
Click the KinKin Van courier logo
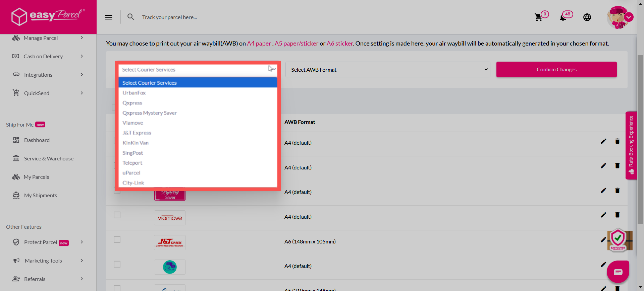[170, 267]
